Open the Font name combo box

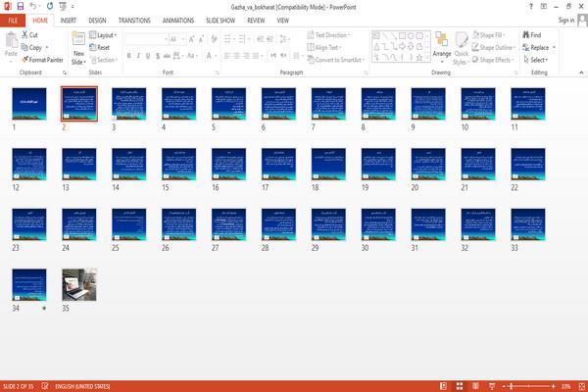point(146,39)
